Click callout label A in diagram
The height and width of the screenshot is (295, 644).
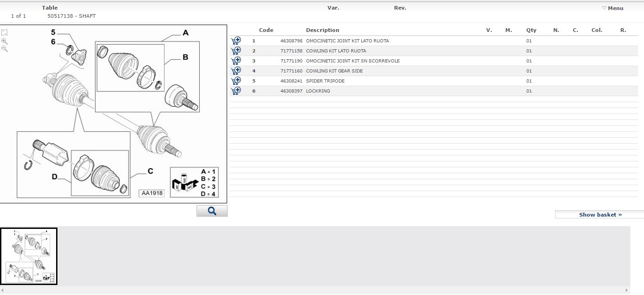[186, 33]
